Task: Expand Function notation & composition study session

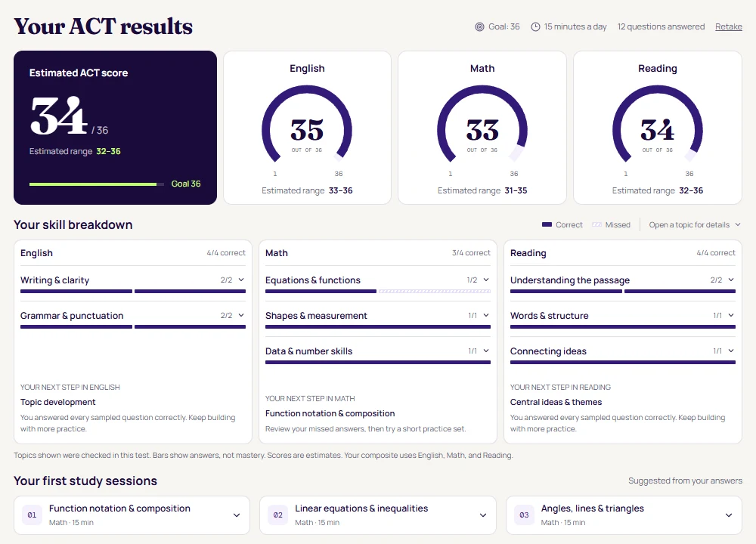Action: click(x=237, y=515)
